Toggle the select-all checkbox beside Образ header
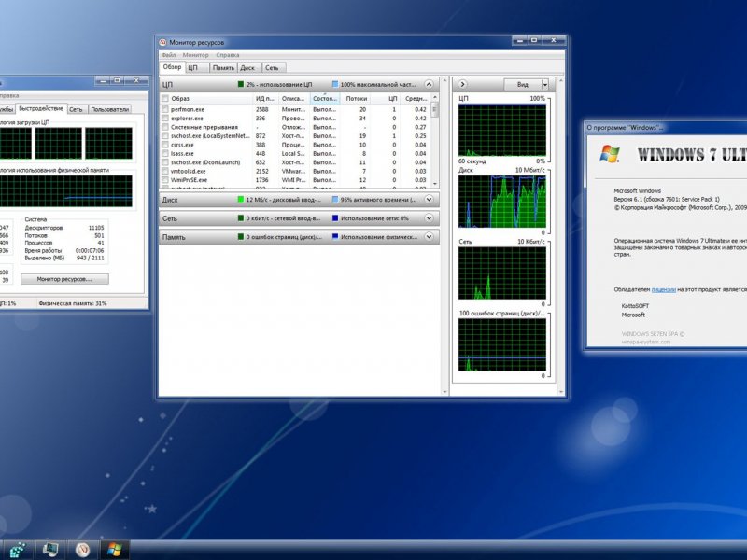 (x=165, y=99)
